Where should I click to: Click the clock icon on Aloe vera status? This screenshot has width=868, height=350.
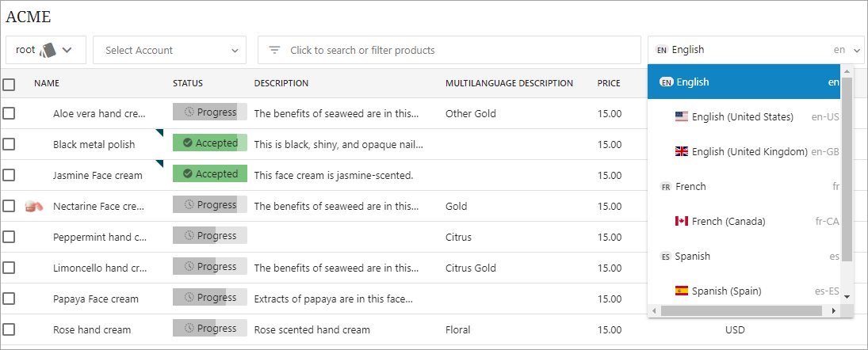coord(189,112)
